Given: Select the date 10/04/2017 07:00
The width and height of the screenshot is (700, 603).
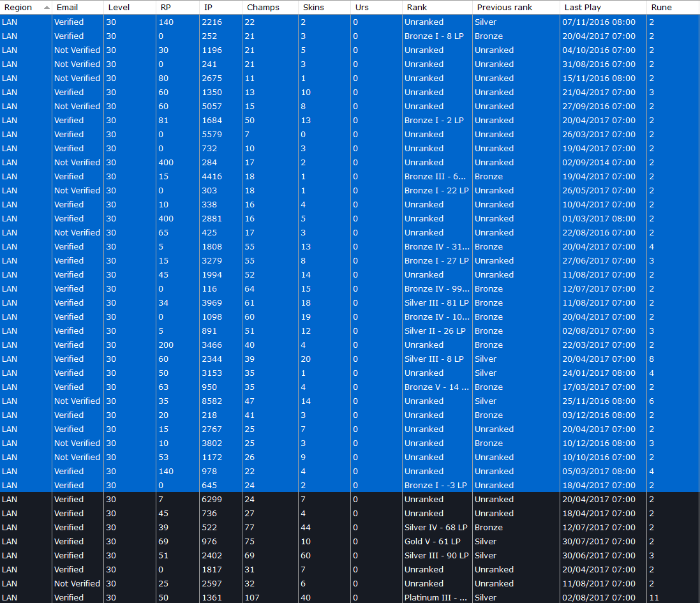Looking at the screenshot, I should point(599,204).
